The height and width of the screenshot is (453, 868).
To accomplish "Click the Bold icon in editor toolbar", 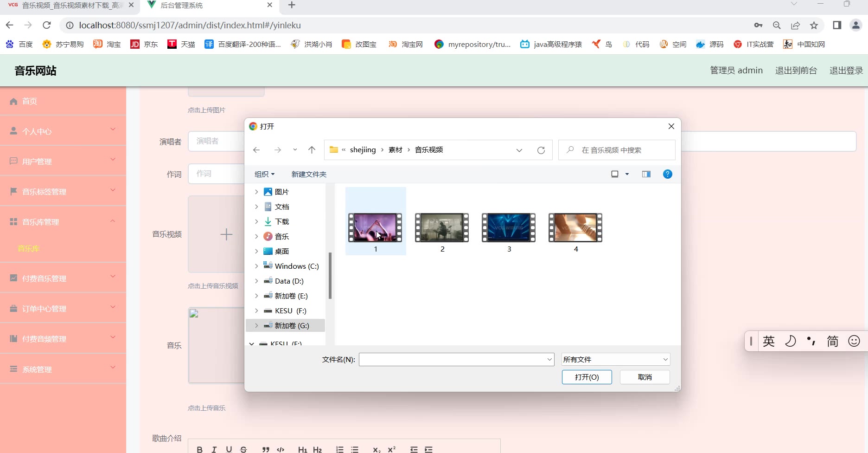I will click(x=199, y=449).
